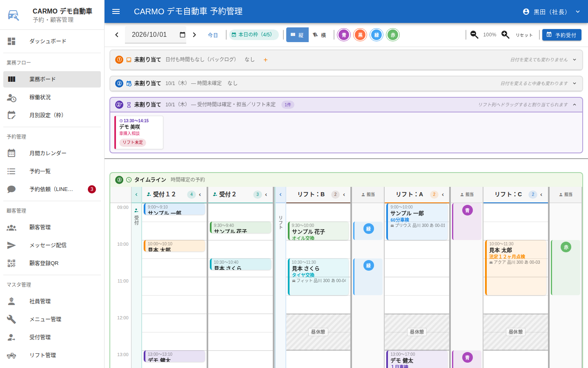Click 本日の枠（4/5） chip
The height and width of the screenshot is (368, 588).
254,35
